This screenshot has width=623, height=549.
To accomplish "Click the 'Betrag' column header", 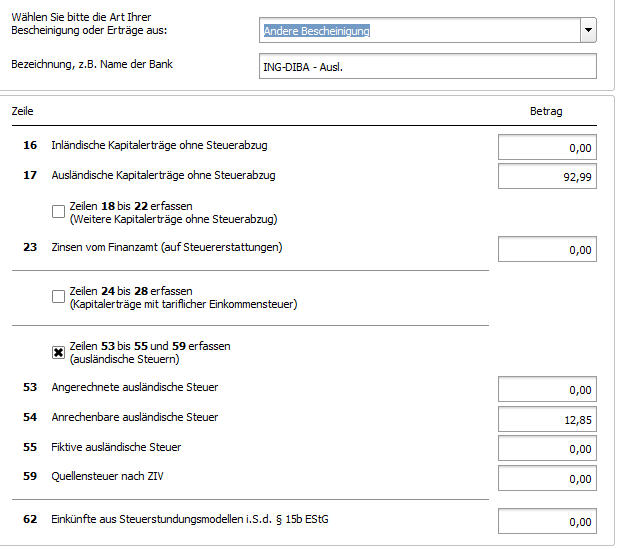I will tap(546, 111).
